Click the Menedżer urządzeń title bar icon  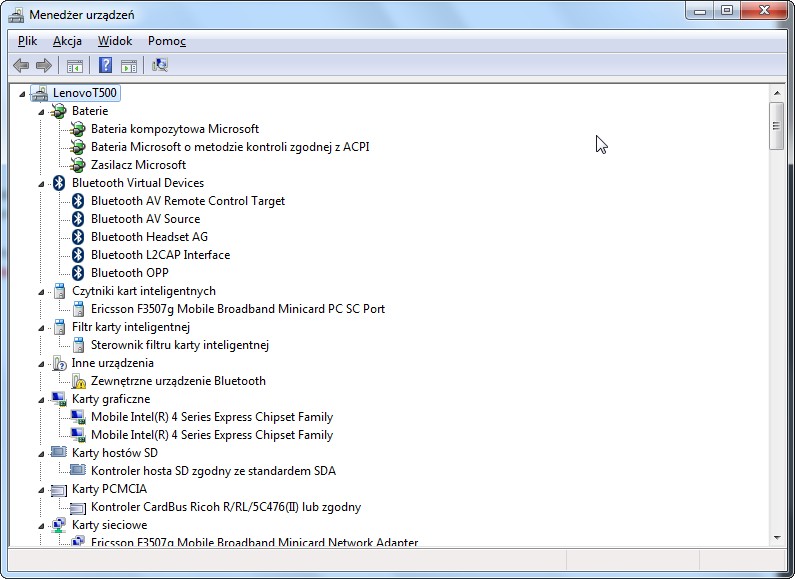click(x=16, y=15)
